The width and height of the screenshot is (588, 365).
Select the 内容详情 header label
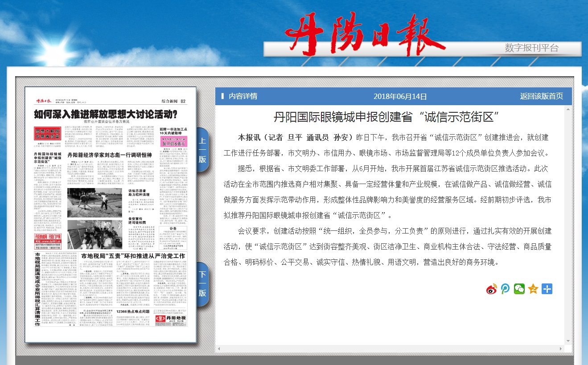click(243, 96)
